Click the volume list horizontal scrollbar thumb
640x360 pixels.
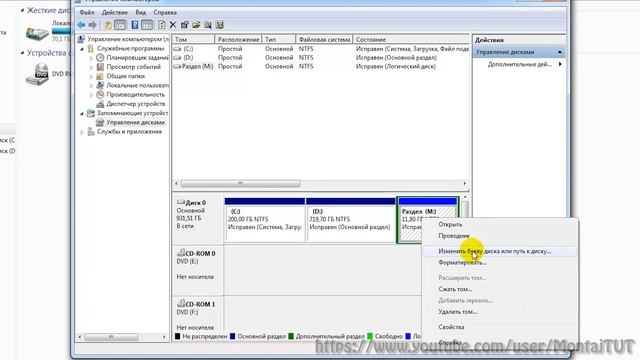tap(240, 184)
